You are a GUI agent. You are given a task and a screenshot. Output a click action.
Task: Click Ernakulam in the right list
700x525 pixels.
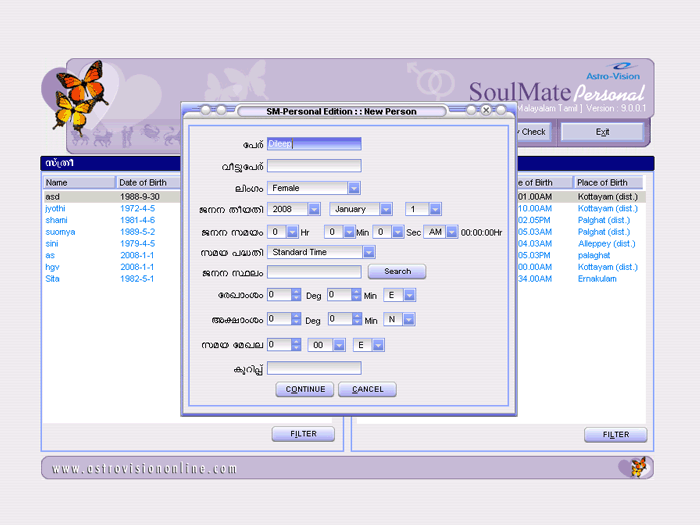point(597,279)
